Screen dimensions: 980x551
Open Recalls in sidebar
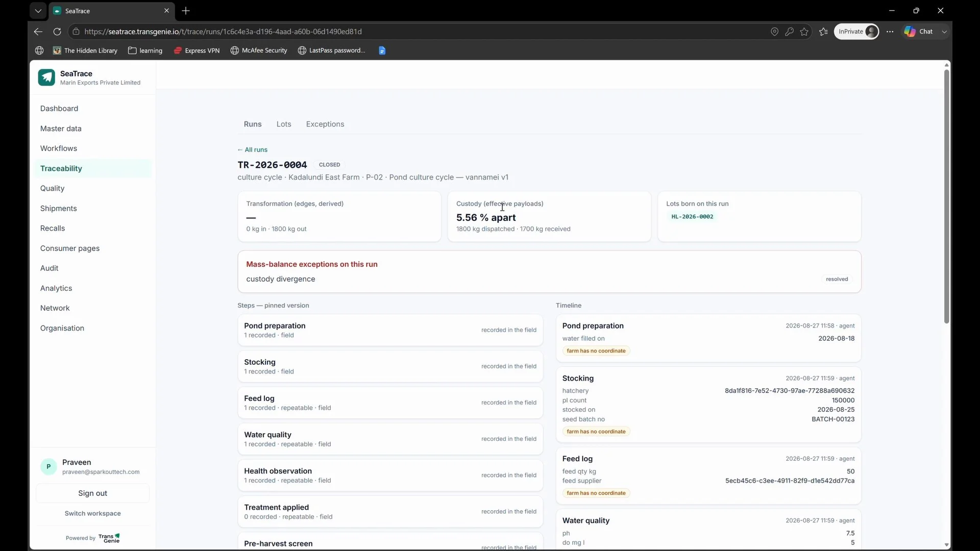pos(93,229)
